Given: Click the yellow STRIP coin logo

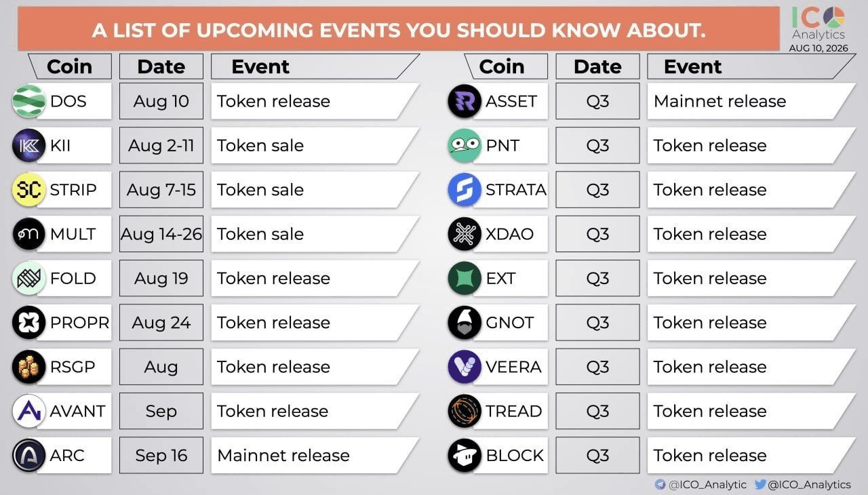Looking at the screenshot, I should tap(29, 190).
